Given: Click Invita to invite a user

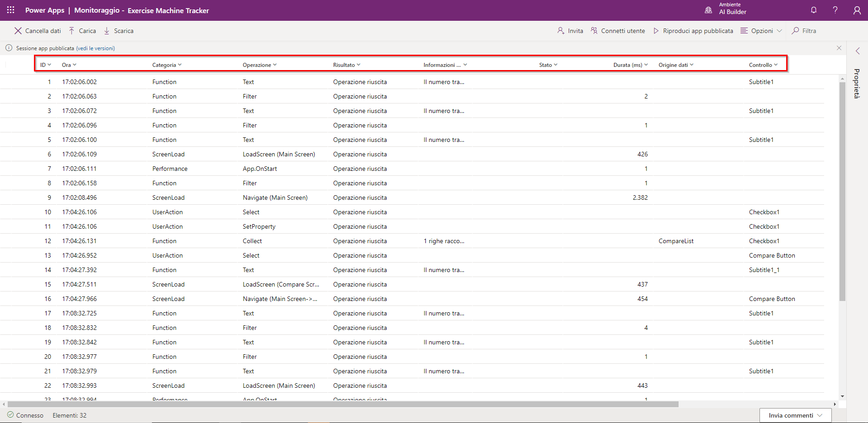Looking at the screenshot, I should [570, 31].
